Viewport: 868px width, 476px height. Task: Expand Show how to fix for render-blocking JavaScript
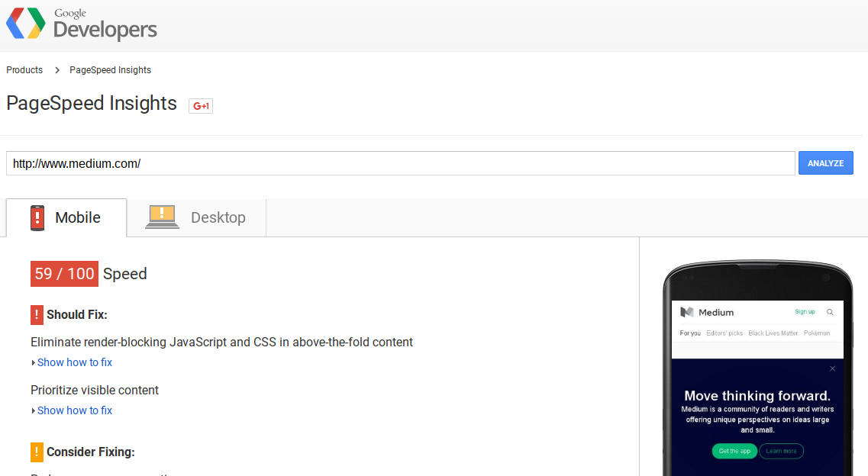point(74,362)
